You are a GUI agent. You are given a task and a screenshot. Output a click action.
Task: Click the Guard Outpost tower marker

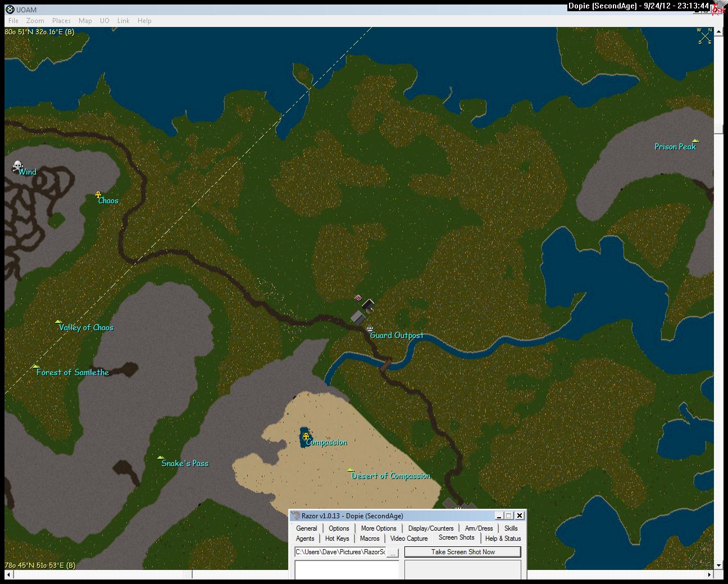(x=370, y=329)
